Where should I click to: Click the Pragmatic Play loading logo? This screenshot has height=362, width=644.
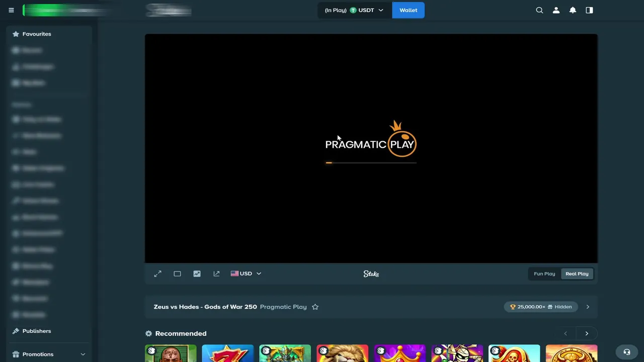371,139
